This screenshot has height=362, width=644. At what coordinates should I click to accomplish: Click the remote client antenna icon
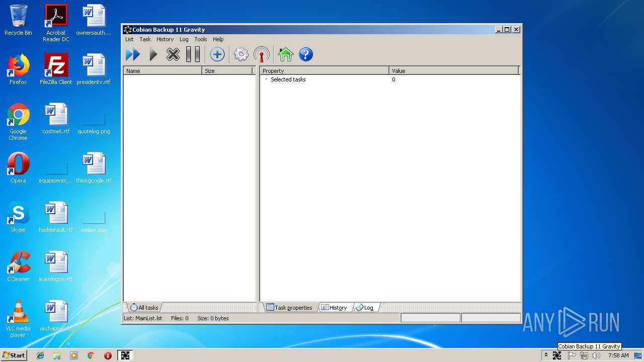click(262, 54)
